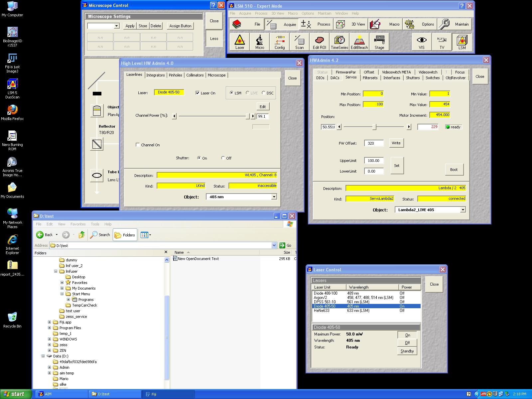Screen dimensions: 532x399
Task: Open the Config tool in LSM 510
Action: click(x=280, y=42)
